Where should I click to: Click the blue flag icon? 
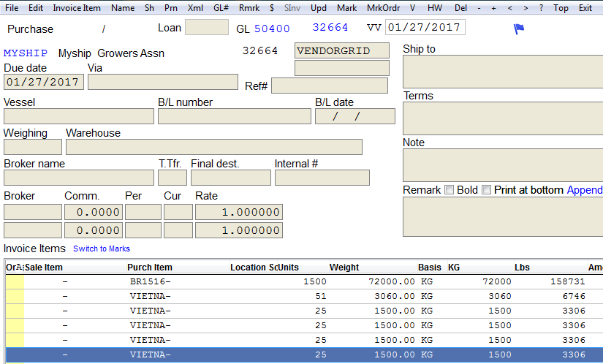(x=519, y=29)
